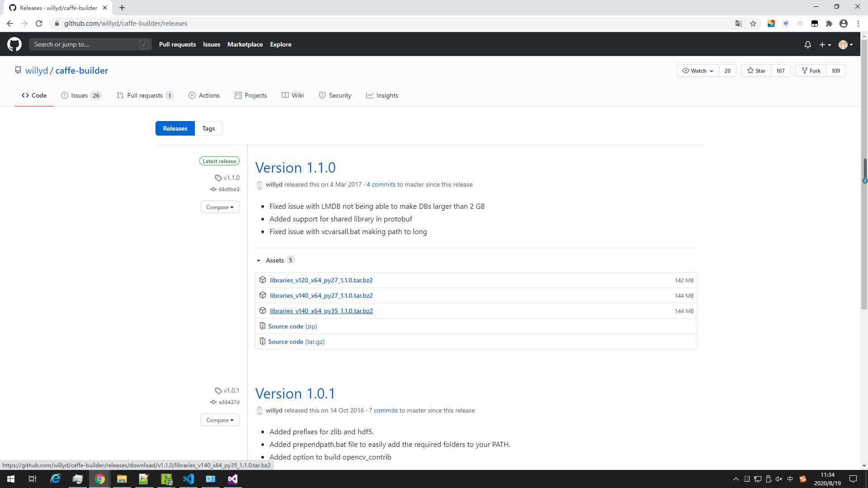Click the translate page icon

pos(739,23)
